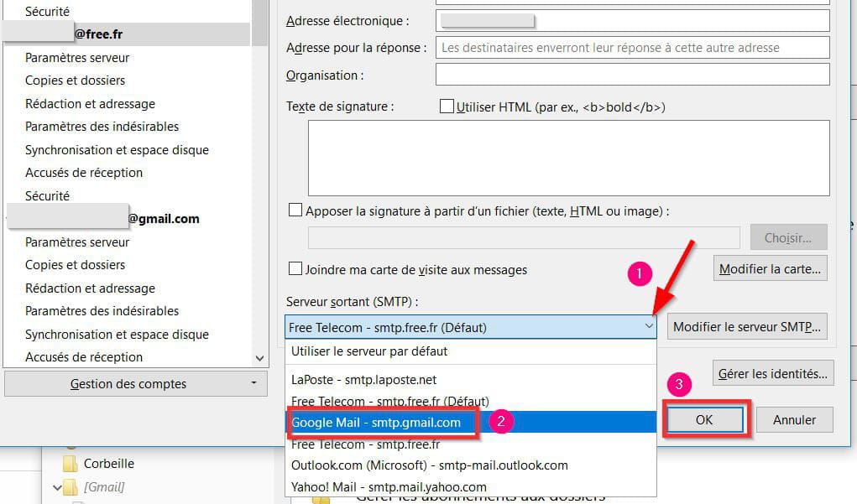
Task: Pick the Free Telecom (Défaut) list option
Action: pos(471,402)
